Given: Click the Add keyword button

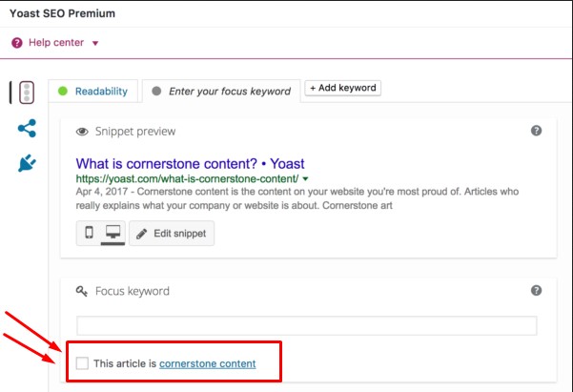Looking at the screenshot, I should pos(342,88).
